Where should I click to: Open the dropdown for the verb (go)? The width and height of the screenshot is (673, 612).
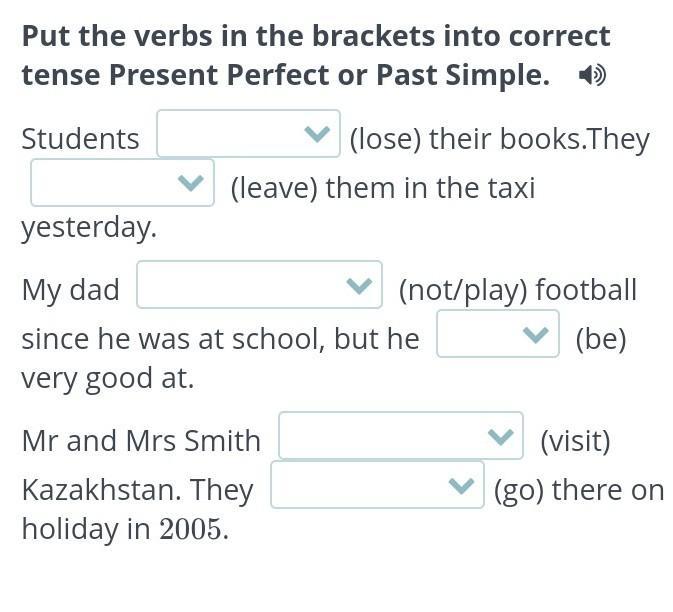point(377,485)
